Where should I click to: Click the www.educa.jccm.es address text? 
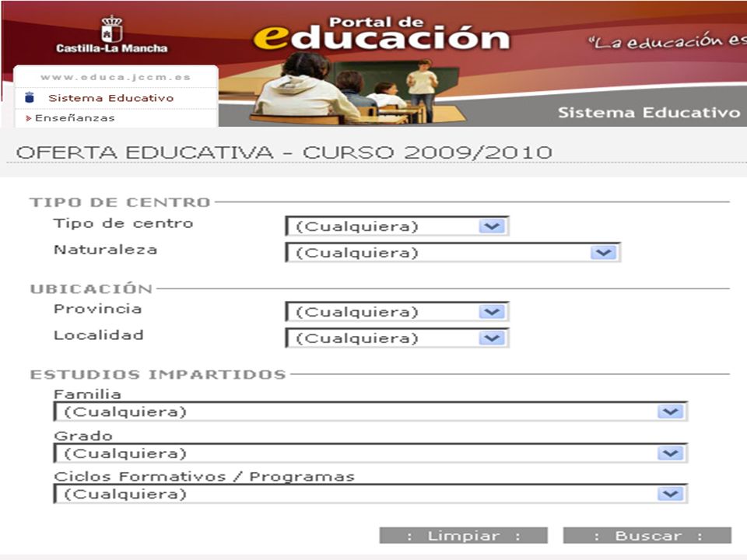click(x=116, y=77)
